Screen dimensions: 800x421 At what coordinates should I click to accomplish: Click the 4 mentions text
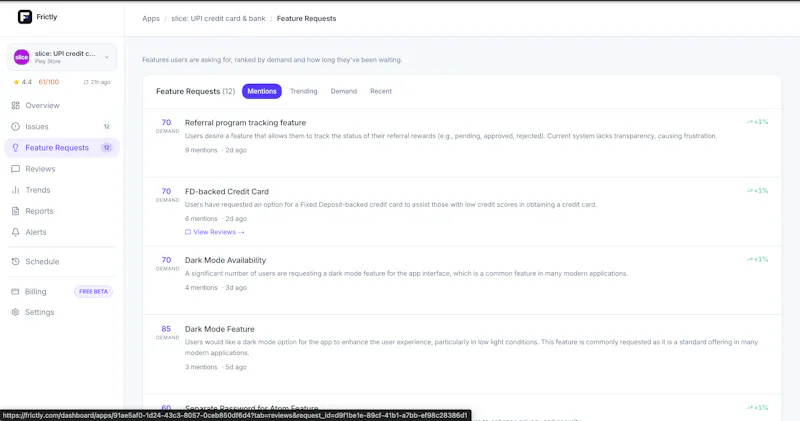[x=201, y=288]
